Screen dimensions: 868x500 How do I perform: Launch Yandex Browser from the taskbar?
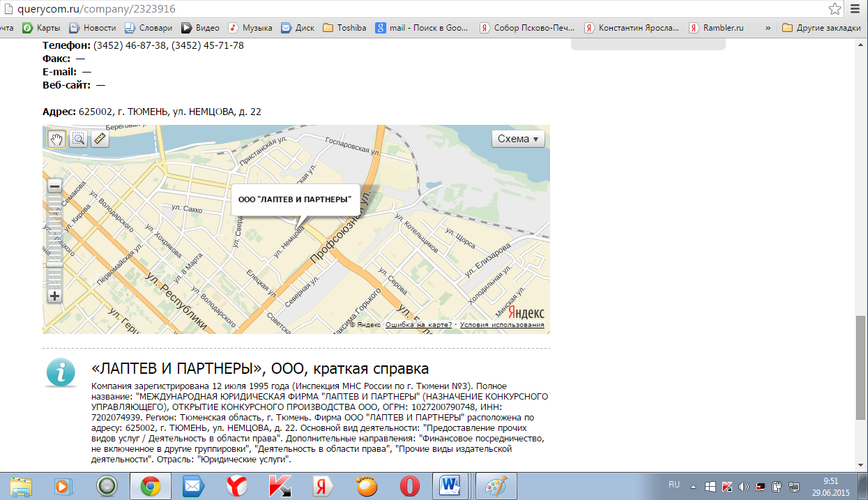pyautogui.click(x=236, y=485)
